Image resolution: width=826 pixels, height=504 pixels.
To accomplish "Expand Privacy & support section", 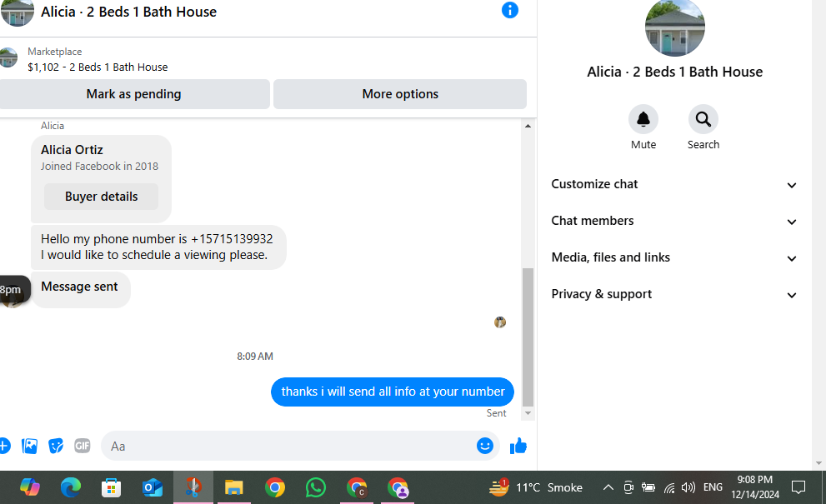I will (x=673, y=294).
